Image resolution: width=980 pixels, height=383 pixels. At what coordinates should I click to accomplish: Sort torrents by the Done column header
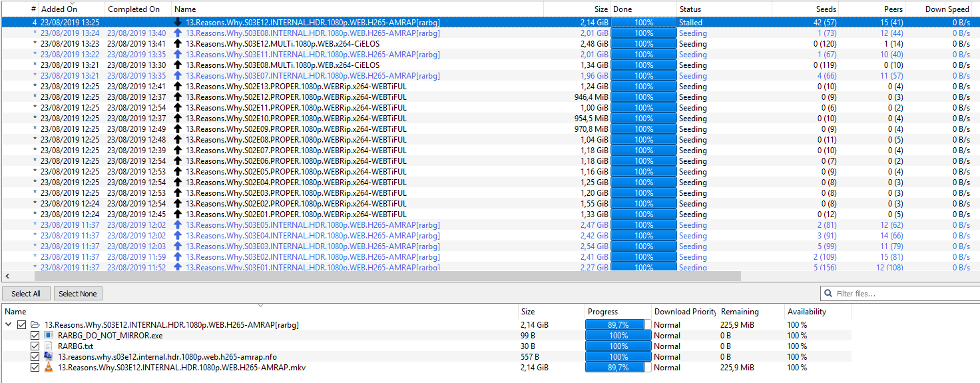644,9
